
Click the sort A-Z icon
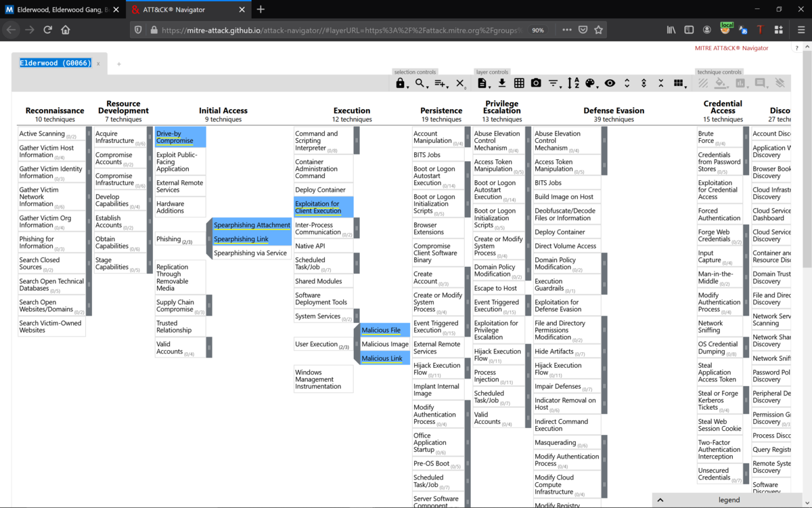tap(573, 83)
